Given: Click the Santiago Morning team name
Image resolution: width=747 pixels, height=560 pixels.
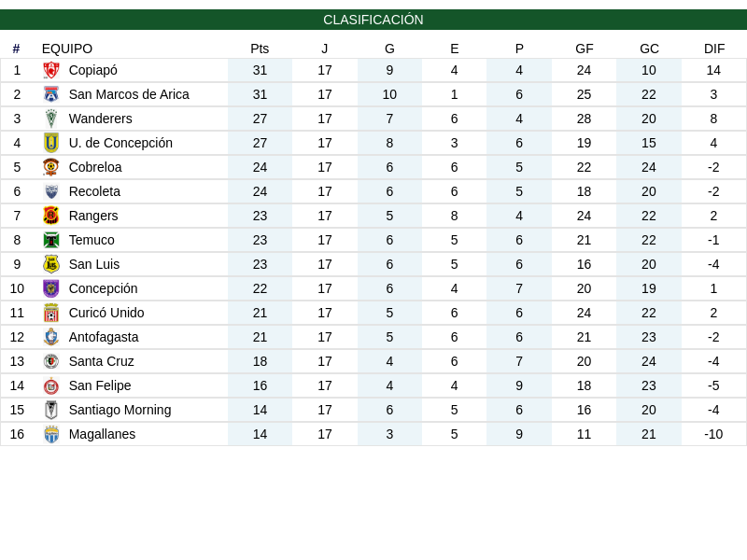Looking at the screenshot, I should click(x=120, y=411).
